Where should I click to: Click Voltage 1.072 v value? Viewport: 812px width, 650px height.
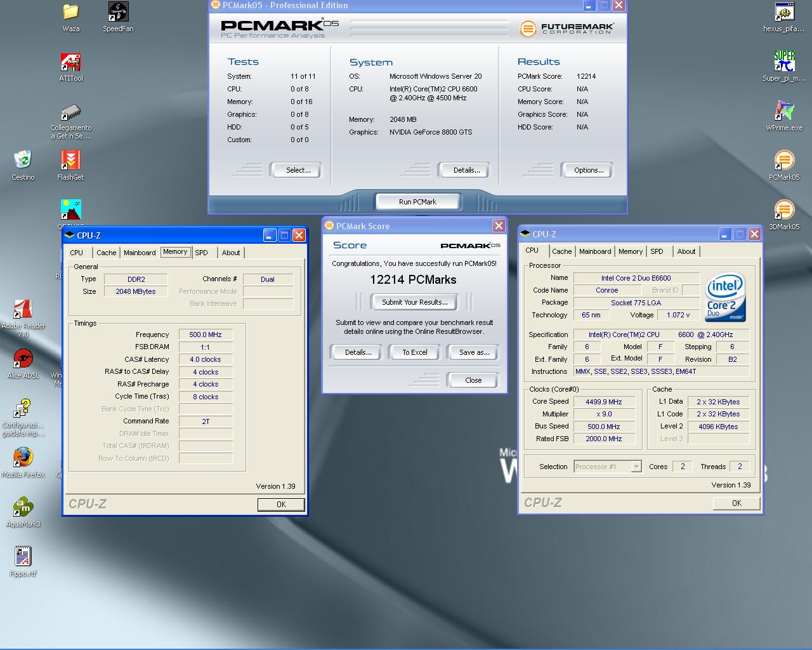coord(678,315)
